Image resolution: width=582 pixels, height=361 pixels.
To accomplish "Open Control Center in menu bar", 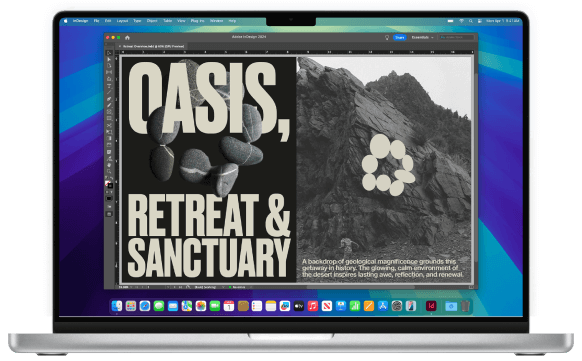I will 480,21.
